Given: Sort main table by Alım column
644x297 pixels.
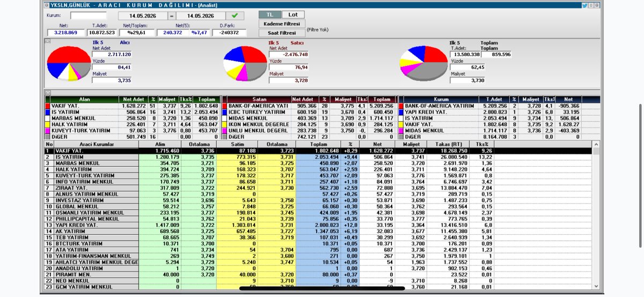Looking at the screenshot, I should pos(159,145).
